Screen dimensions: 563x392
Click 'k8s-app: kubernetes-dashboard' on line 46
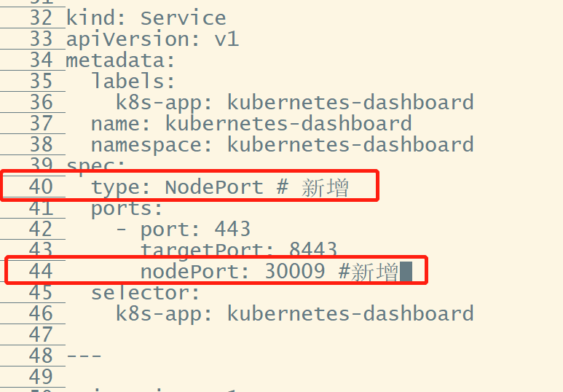tap(295, 313)
